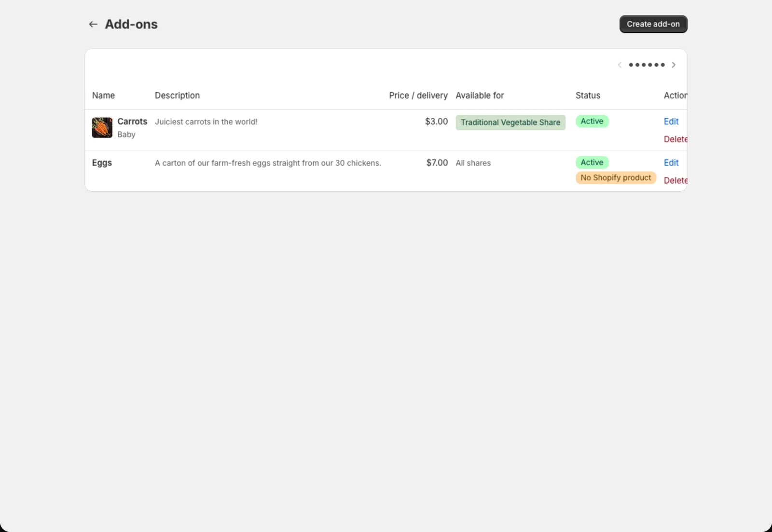
Task: Click the Active badge for Carrots
Action: pos(592,122)
